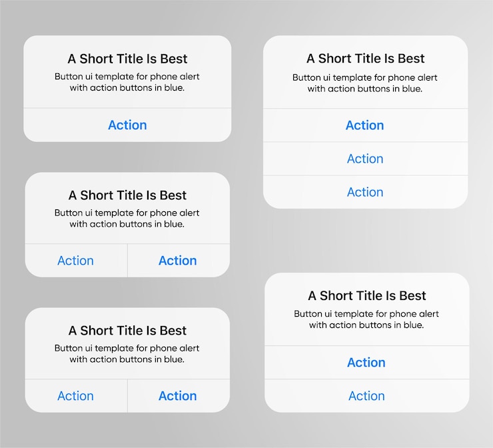493x448 pixels.
Task: Tap the bold right Action in the middle-left alert
Action: point(178,261)
